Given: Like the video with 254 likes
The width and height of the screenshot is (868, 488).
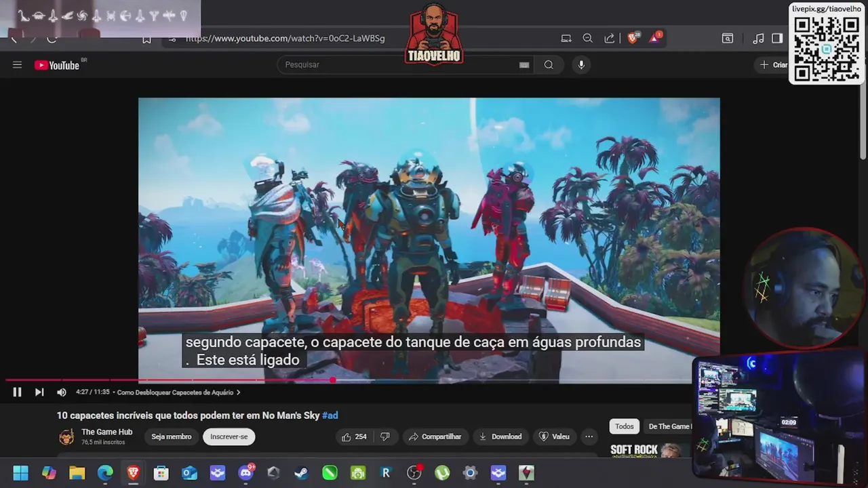Looking at the screenshot, I should tap(354, 437).
